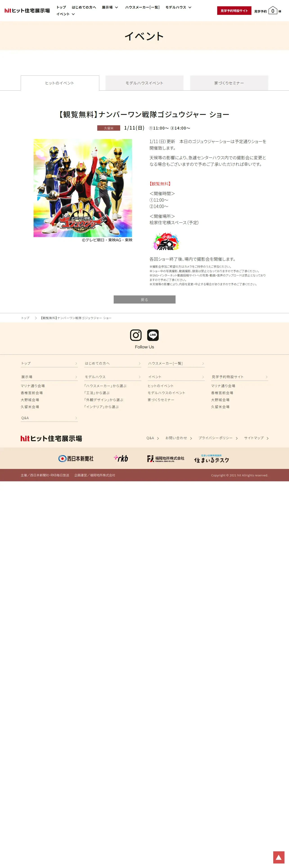Open footer 家づくりセミナー link
The image size is (289, 868).
click(161, 400)
